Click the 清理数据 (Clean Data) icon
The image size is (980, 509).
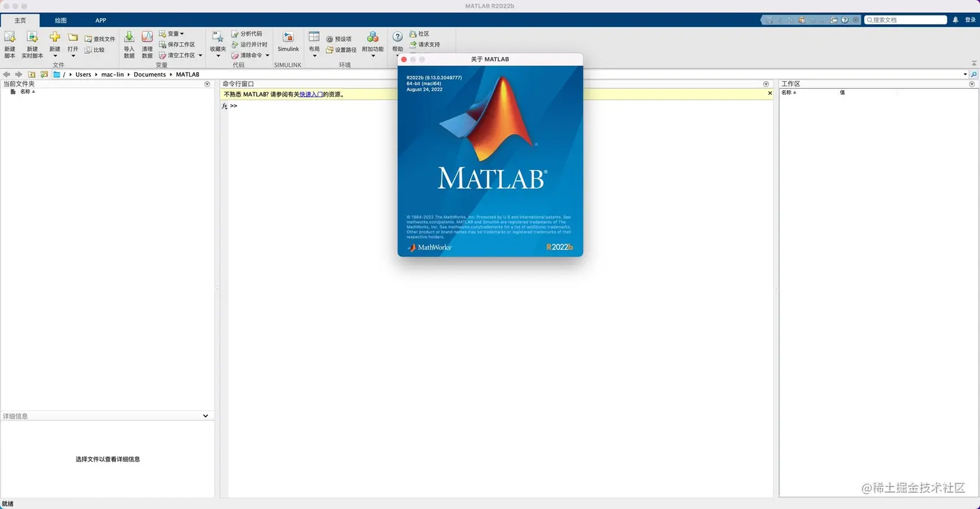pos(147,38)
